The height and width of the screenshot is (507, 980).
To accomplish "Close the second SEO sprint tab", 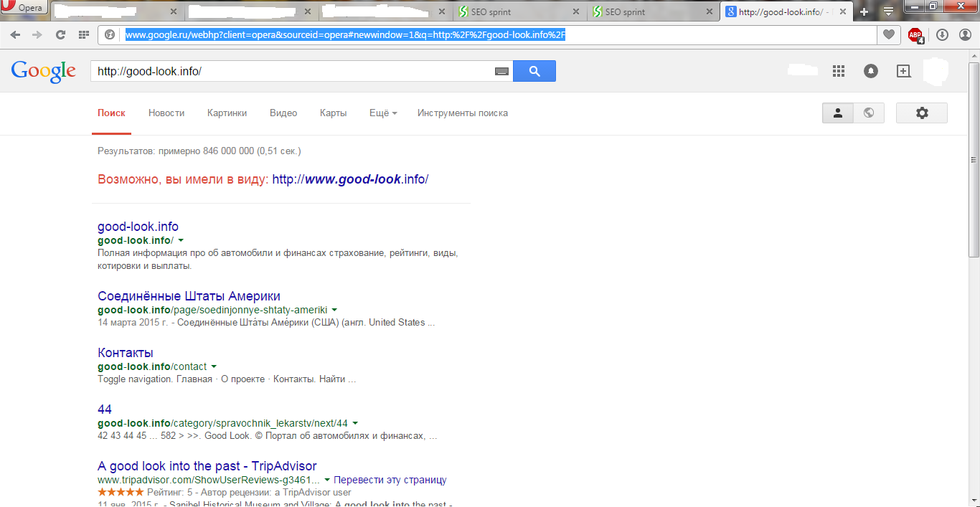I will (710, 11).
